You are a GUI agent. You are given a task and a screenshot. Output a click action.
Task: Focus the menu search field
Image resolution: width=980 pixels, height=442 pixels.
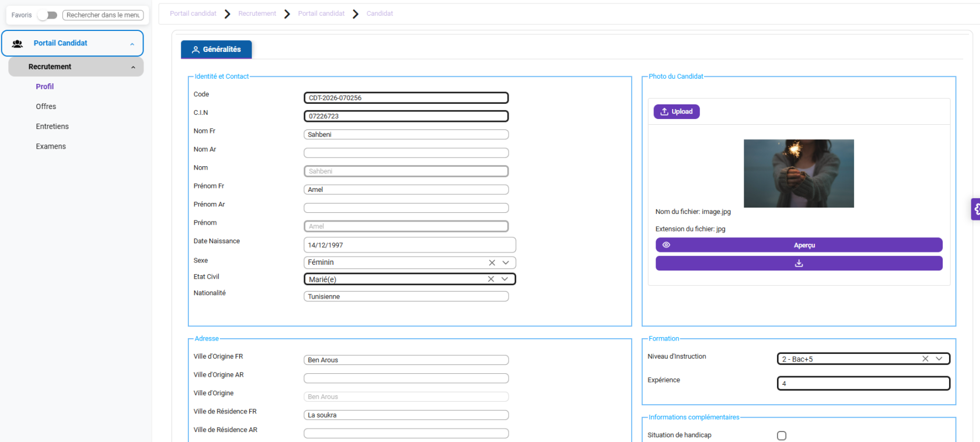(x=103, y=15)
